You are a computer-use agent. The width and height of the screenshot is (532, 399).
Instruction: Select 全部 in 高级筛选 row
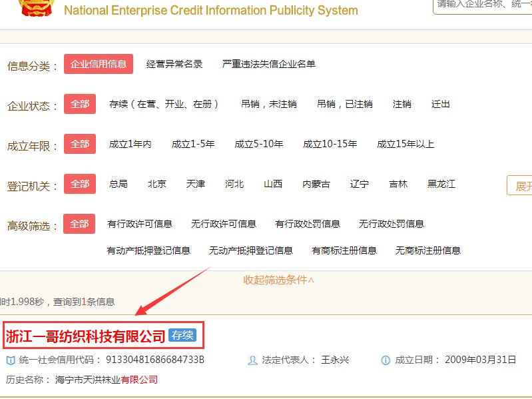pos(79,224)
